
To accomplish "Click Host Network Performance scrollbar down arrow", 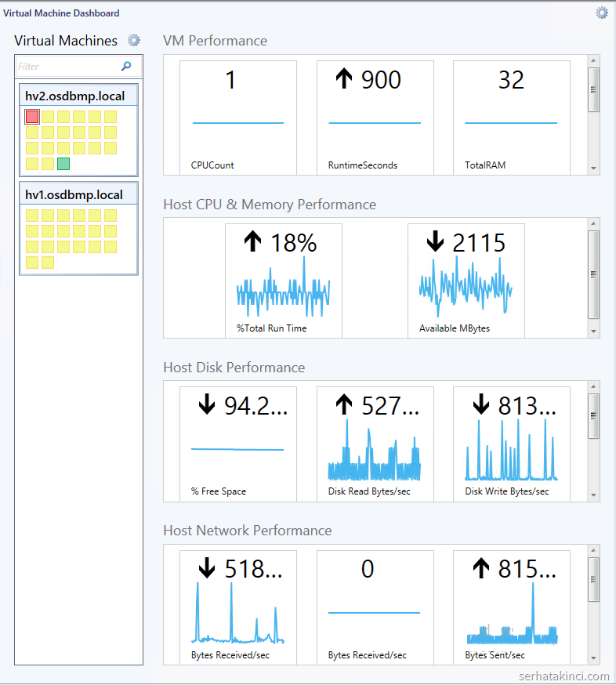I will coord(594,658).
